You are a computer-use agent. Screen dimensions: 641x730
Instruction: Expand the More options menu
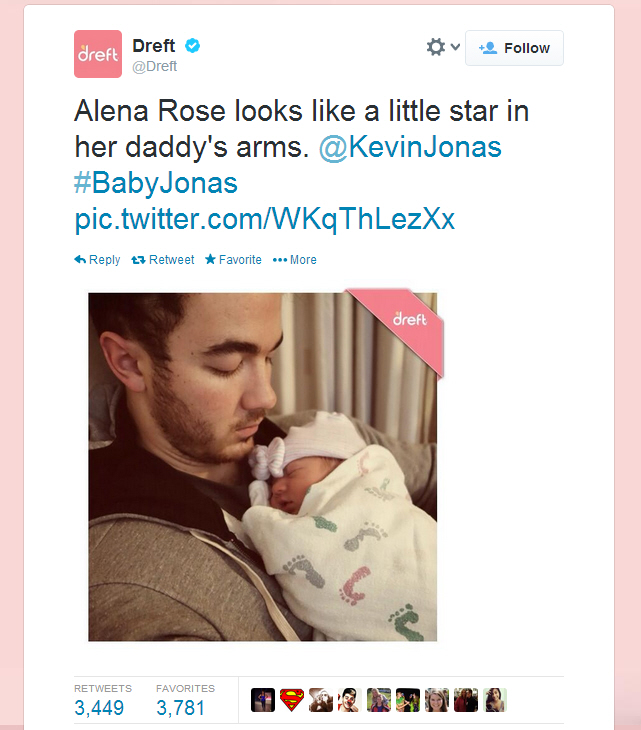point(294,259)
